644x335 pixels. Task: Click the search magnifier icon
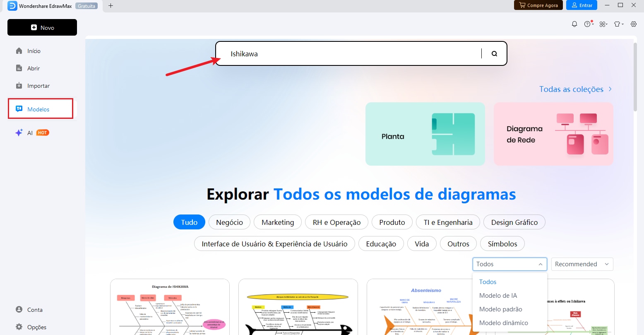pos(494,53)
